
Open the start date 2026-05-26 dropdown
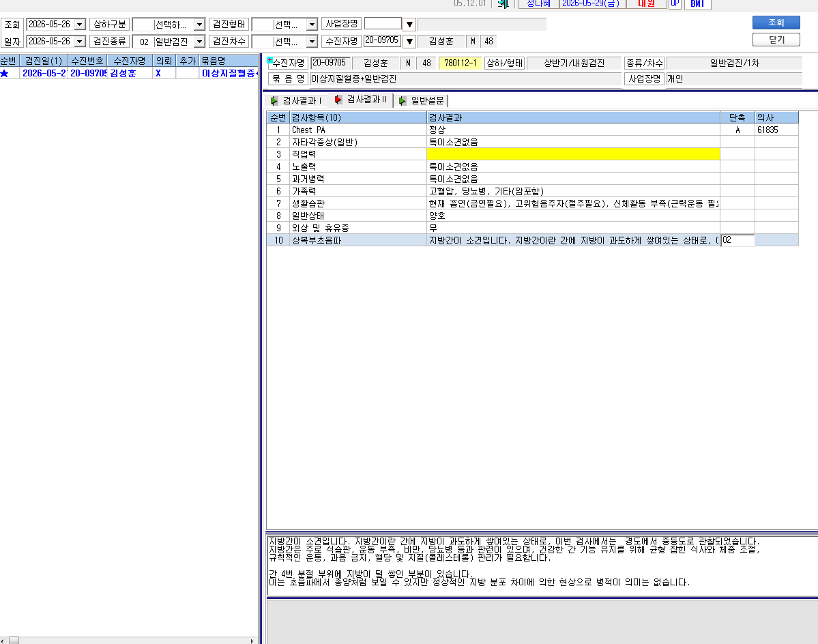[x=80, y=25]
